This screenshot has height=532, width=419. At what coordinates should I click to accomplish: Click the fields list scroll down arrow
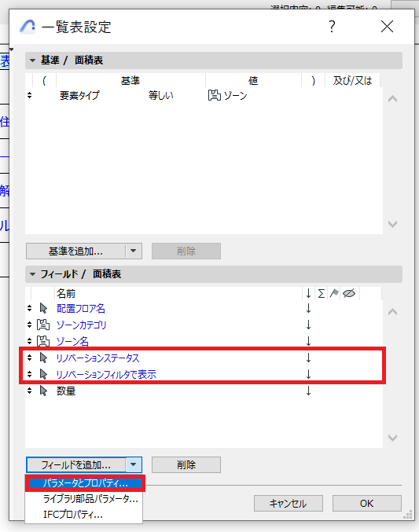[x=392, y=438]
